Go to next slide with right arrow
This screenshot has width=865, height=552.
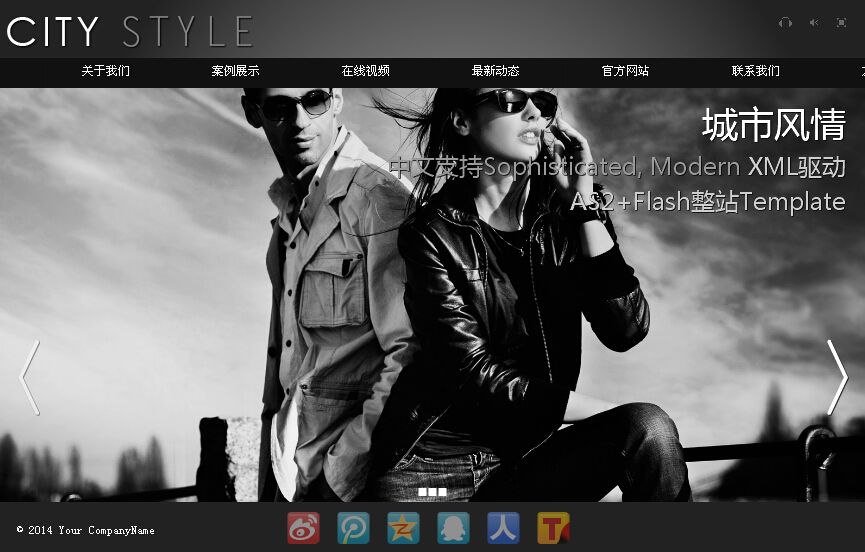(x=837, y=377)
